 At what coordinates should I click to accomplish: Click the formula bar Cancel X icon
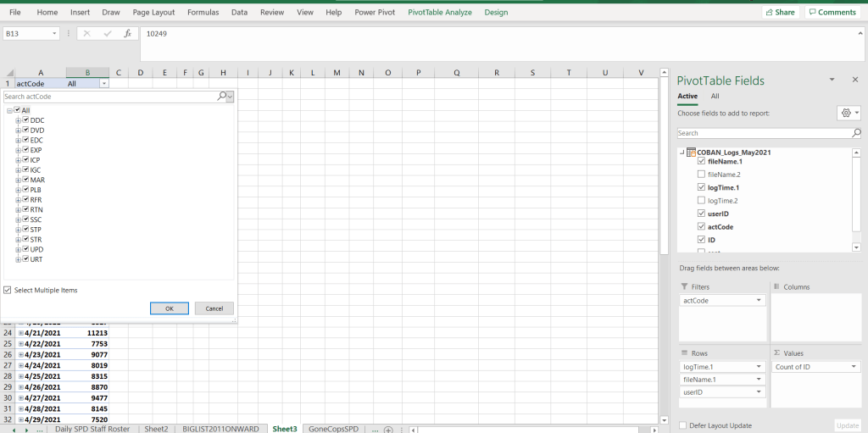pos(87,34)
